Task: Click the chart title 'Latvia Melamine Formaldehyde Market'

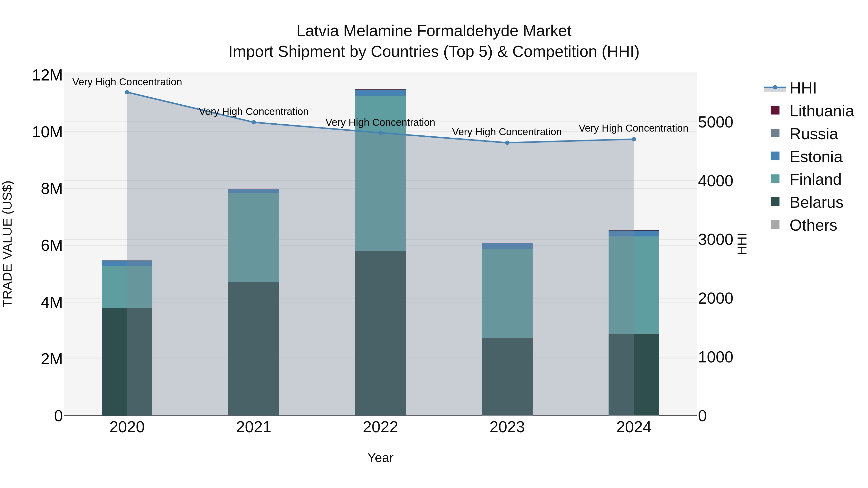Action: tap(434, 31)
